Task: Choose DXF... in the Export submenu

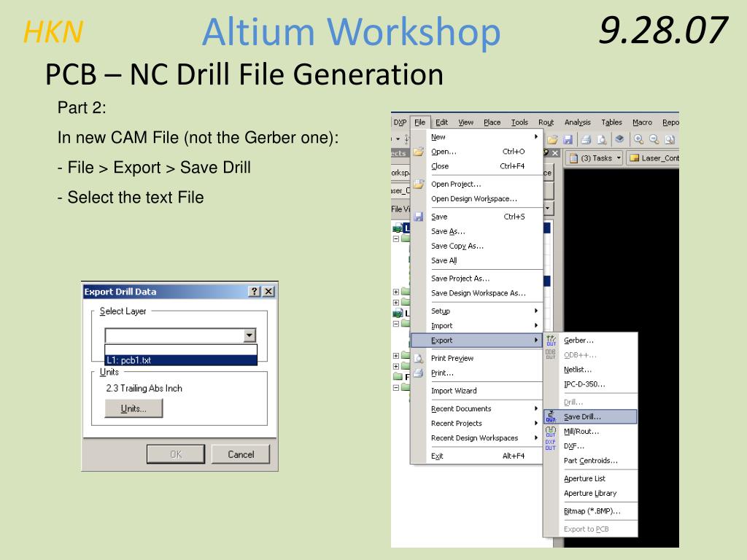Action: click(590, 446)
